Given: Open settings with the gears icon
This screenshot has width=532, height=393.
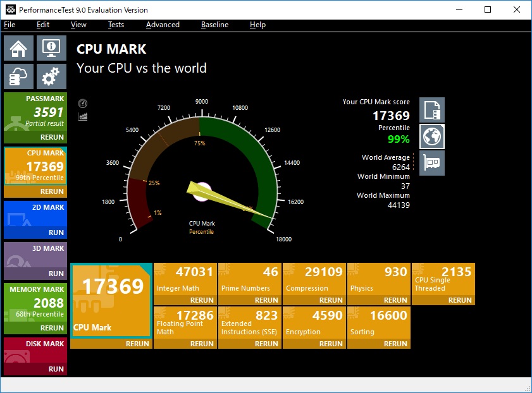Looking at the screenshot, I should 51,76.
